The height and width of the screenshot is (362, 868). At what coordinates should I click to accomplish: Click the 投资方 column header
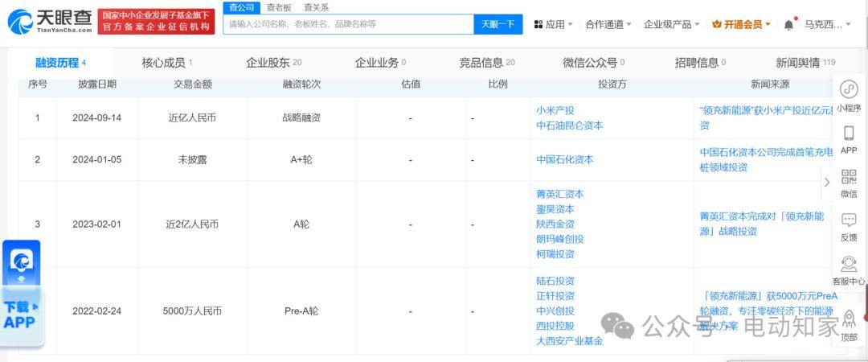coord(612,84)
